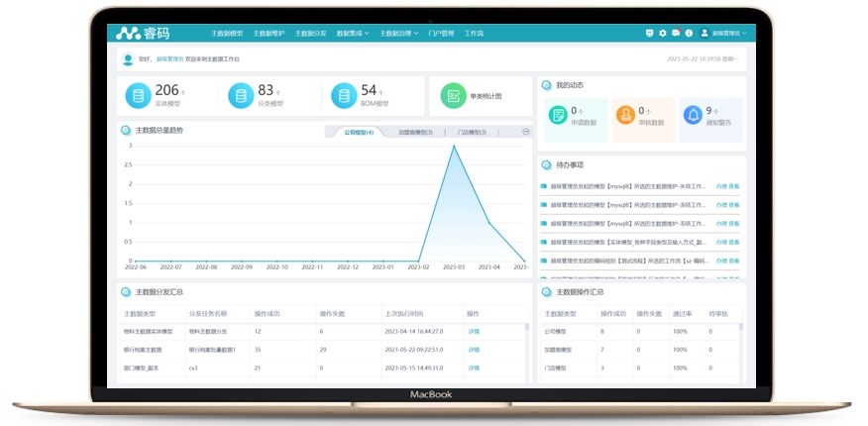This screenshot has height=426, width=868.
Task: Click the 2023-03 peak point on chart
Action: coord(454,146)
